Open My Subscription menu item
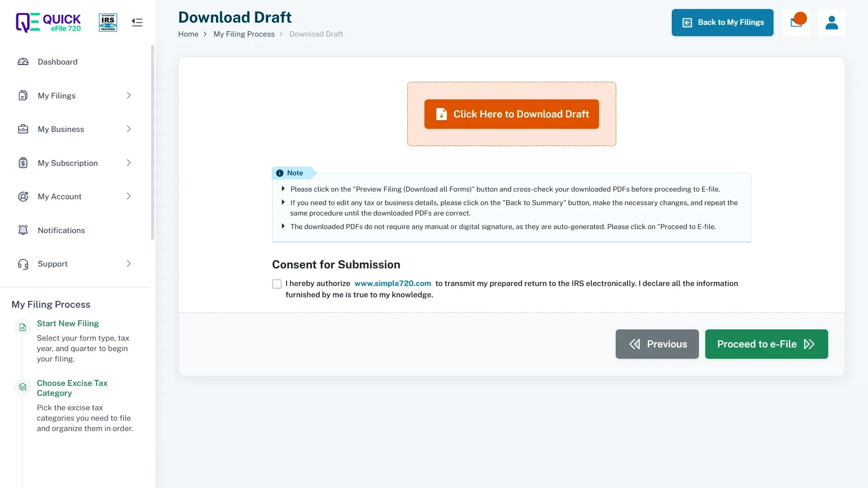Image resolution: width=868 pixels, height=488 pixels. (x=68, y=163)
